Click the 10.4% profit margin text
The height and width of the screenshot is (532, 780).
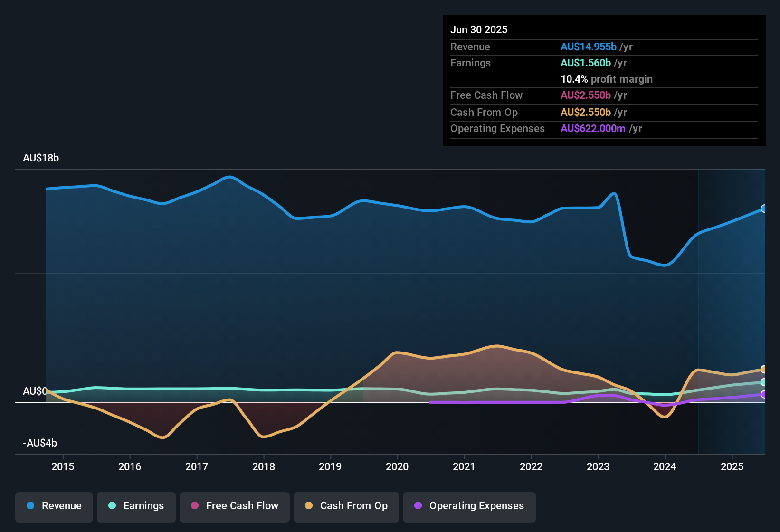click(607, 79)
